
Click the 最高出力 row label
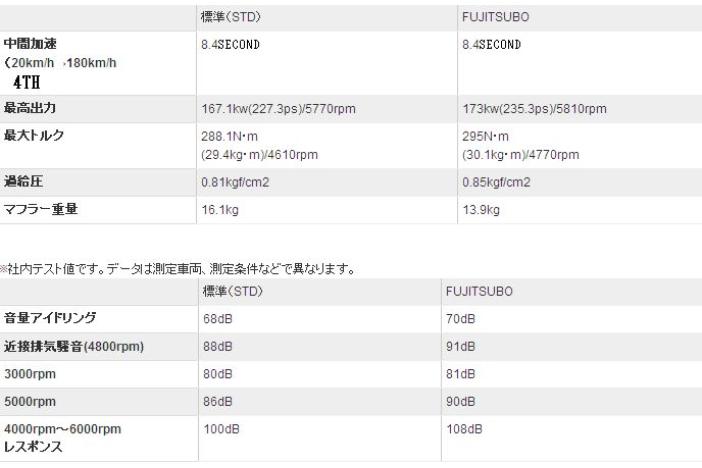coord(30,108)
